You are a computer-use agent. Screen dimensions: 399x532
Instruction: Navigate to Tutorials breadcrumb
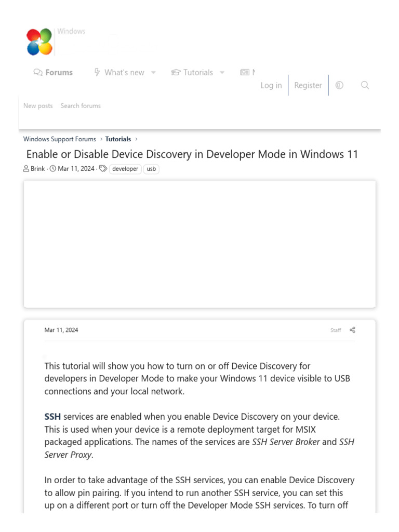(x=118, y=139)
